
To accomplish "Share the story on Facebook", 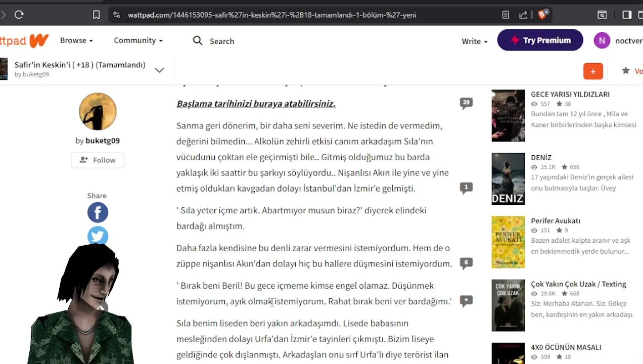I will pos(98,212).
